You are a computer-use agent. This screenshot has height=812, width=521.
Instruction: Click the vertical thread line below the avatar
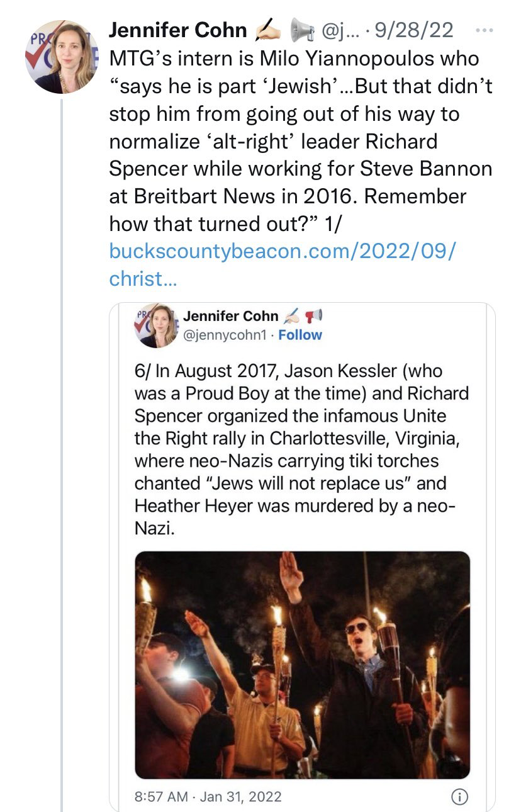[x=62, y=441]
